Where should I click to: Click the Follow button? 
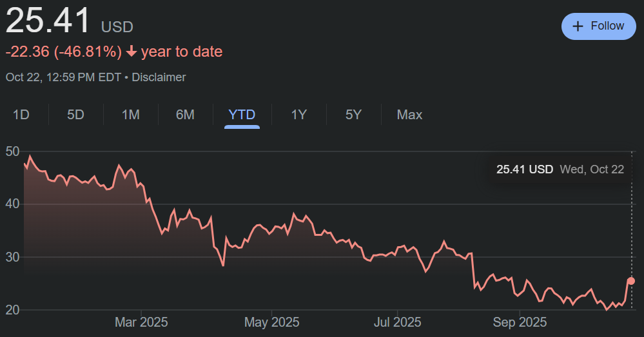coord(599,26)
